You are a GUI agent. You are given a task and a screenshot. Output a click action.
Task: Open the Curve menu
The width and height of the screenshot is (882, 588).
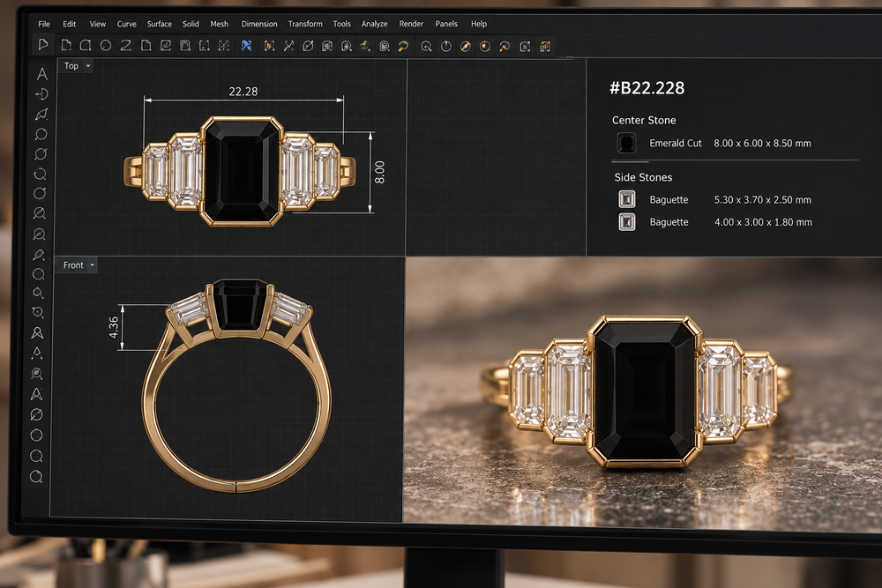point(126,24)
